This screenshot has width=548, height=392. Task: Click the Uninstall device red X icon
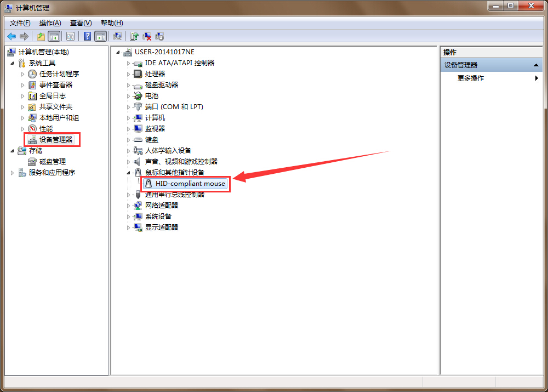147,36
